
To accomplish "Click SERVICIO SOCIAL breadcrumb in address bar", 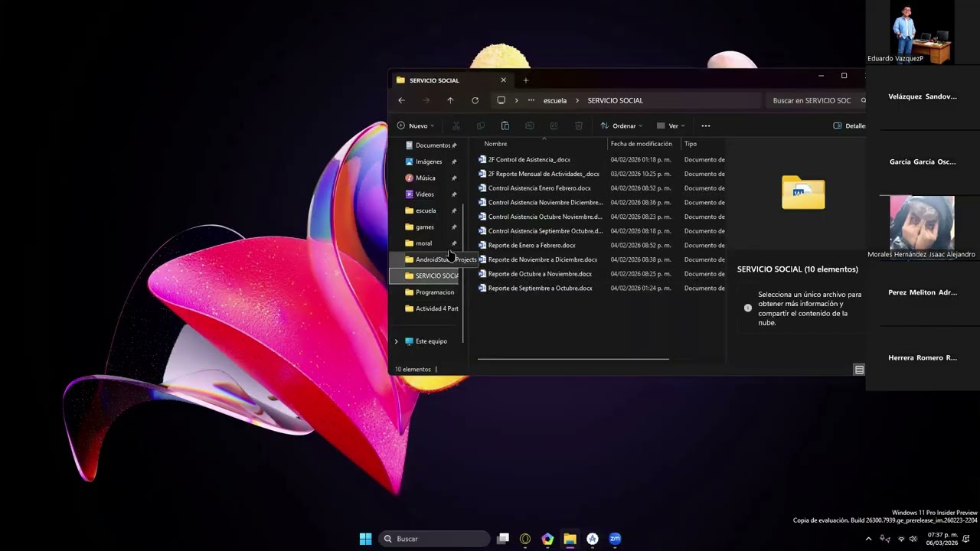I will (x=616, y=100).
